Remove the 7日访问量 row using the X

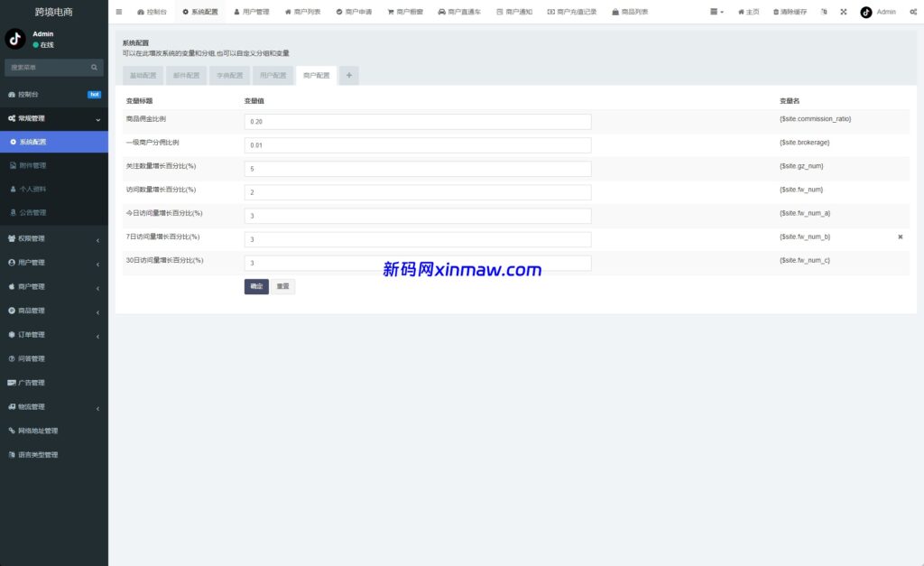tap(900, 237)
